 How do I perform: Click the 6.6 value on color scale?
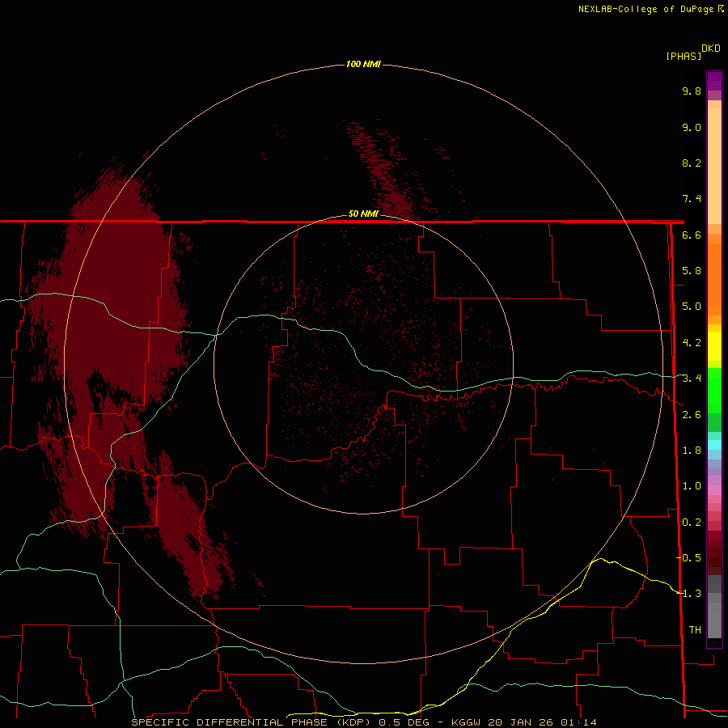[x=692, y=235]
